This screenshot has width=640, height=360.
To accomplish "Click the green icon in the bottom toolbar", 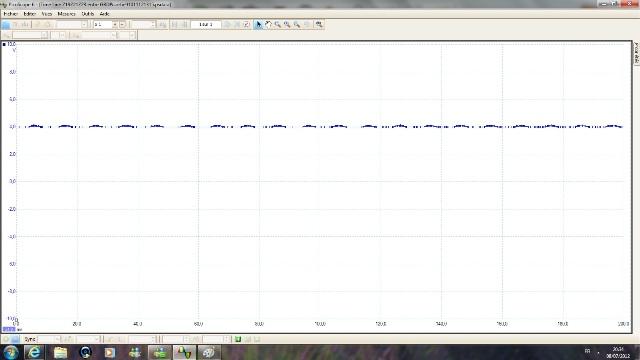I will 238,339.
